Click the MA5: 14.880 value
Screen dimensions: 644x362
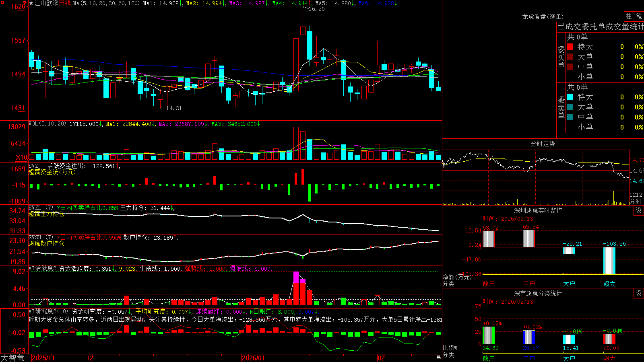point(335,3)
